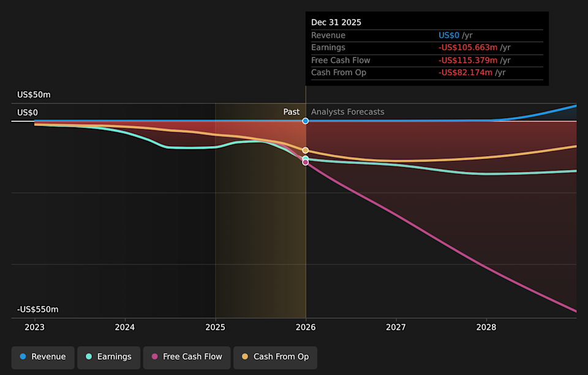Image resolution: width=588 pixels, height=375 pixels.
Task: Toggle the Revenue legend series
Action: point(43,357)
